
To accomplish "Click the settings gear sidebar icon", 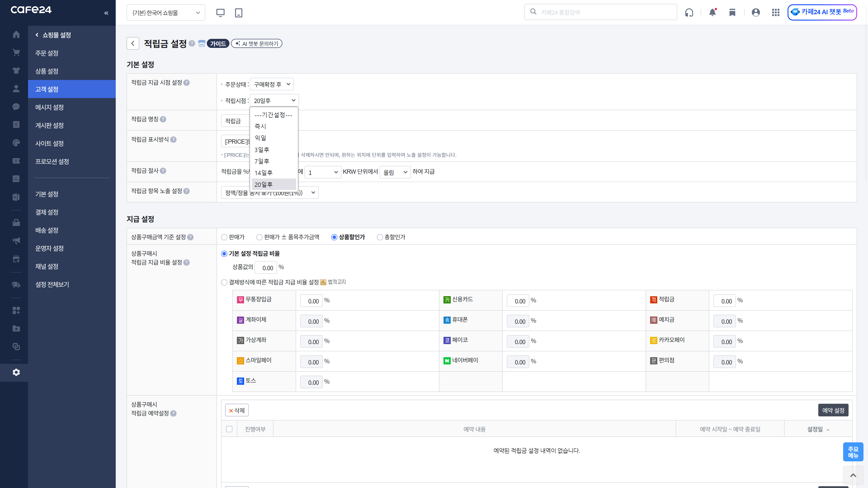I will 16,372.
